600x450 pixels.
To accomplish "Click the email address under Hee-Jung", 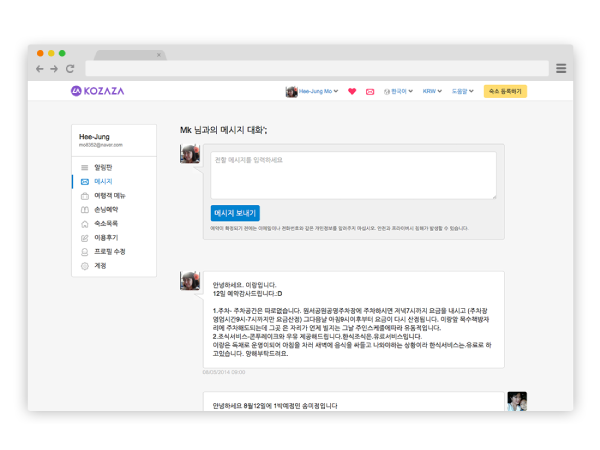I will 101,145.
